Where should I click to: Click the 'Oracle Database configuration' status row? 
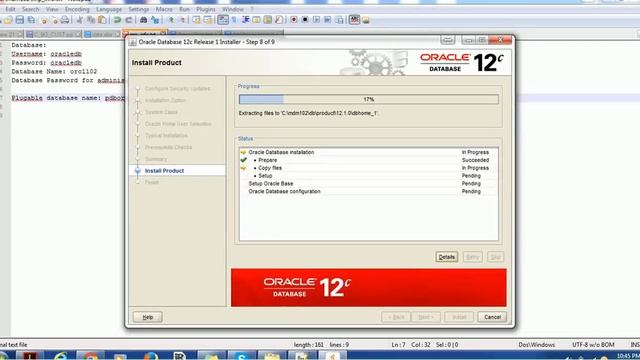point(369,191)
